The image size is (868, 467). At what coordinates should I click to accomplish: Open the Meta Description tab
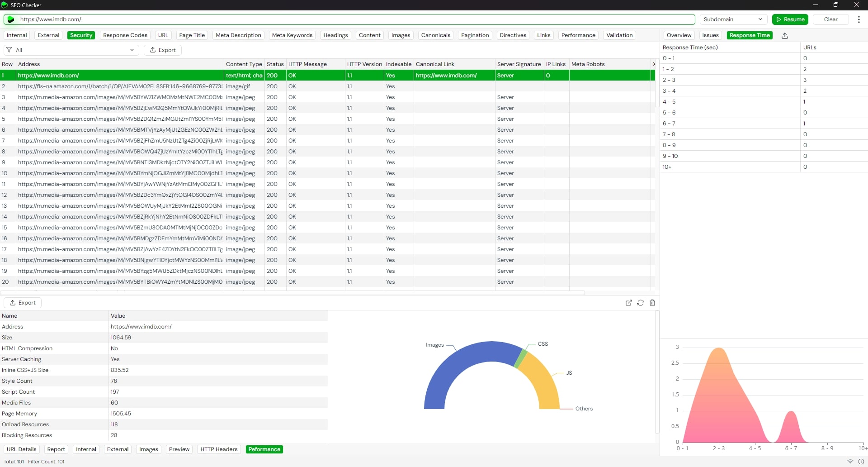[239, 35]
